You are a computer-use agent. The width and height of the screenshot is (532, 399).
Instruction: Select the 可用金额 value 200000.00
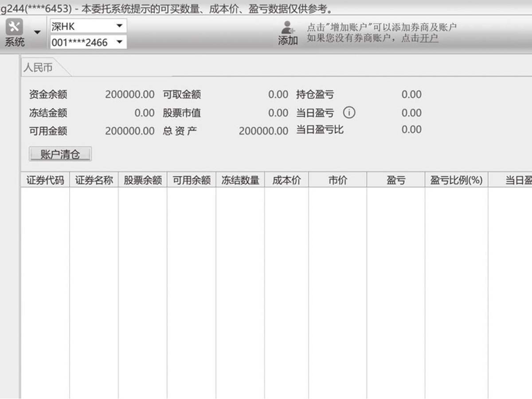130,131
